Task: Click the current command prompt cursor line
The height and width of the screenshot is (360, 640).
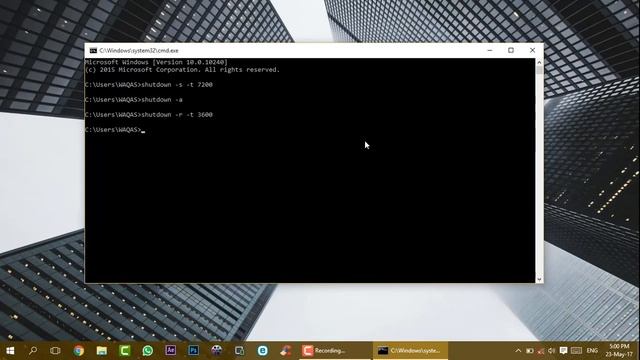Action: coord(115,130)
